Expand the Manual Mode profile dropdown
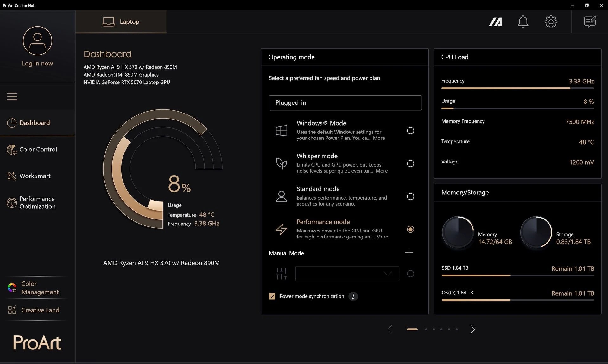The width and height of the screenshot is (608, 364). coord(347,274)
